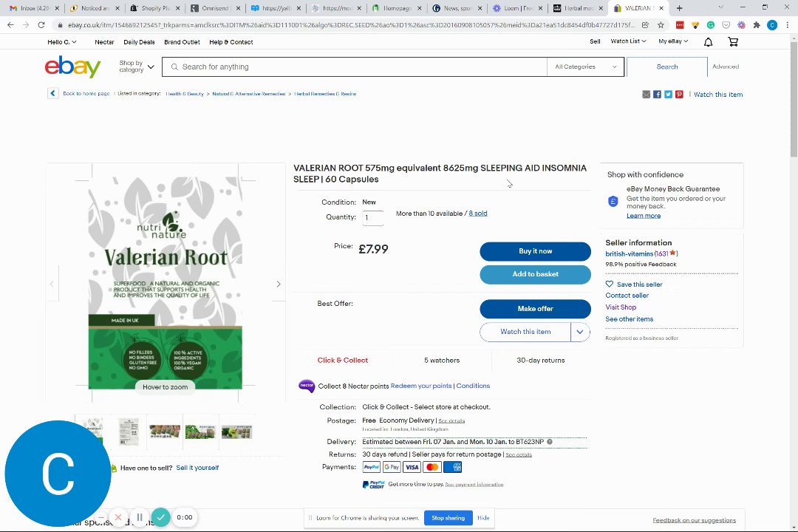This screenshot has height=532, width=798.
Task: Click Nectar in top navigation
Action: point(104,42)
